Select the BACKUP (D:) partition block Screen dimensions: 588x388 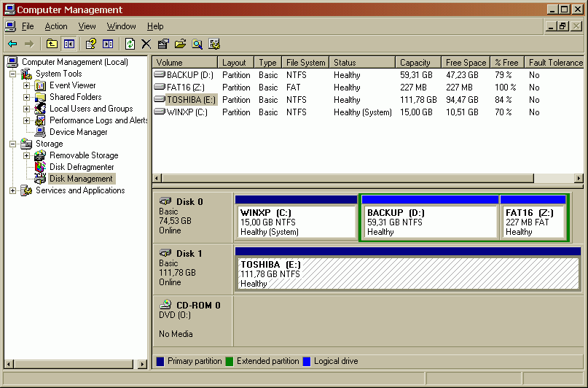click(x=430, y=222)
